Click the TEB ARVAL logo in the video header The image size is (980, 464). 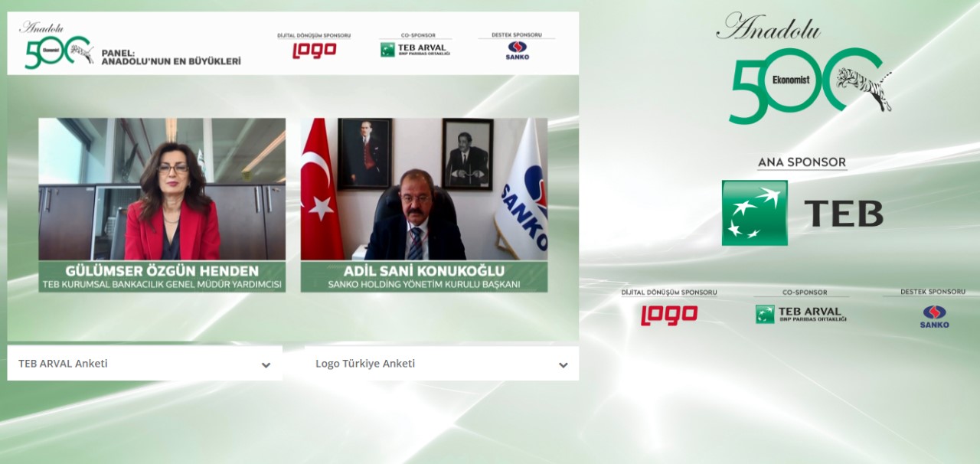point(415,50)
